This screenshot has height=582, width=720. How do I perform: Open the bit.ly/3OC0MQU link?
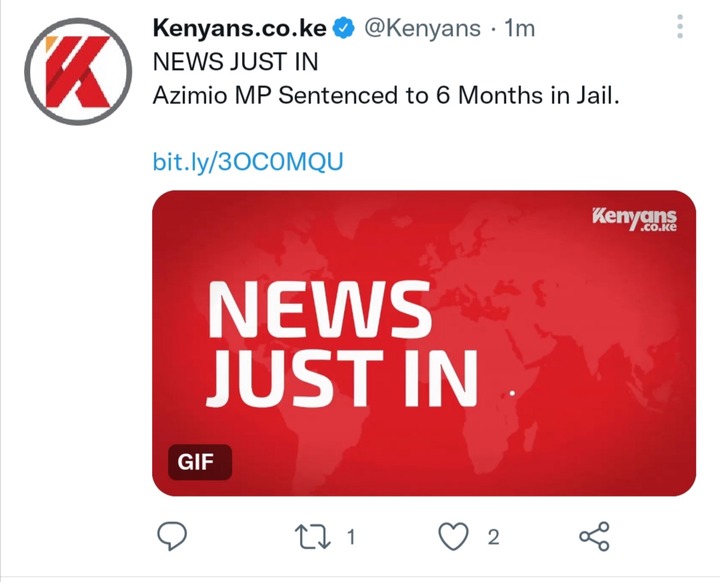(248, 162)
